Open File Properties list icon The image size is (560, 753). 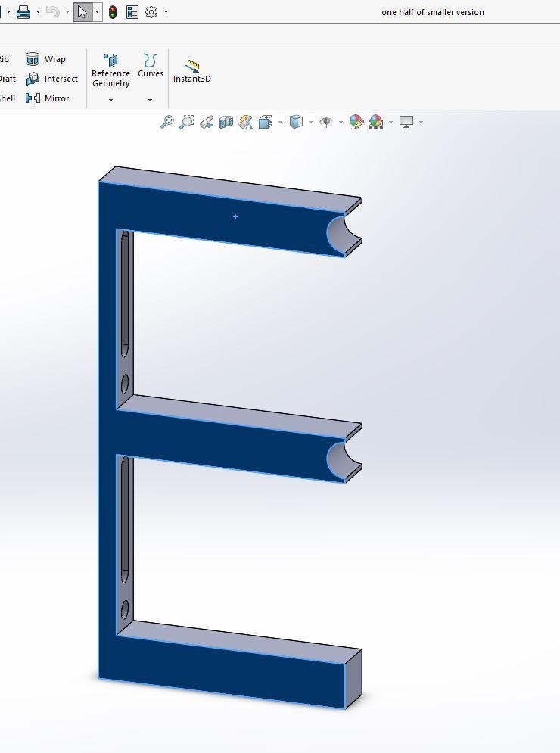coord(132,12)
